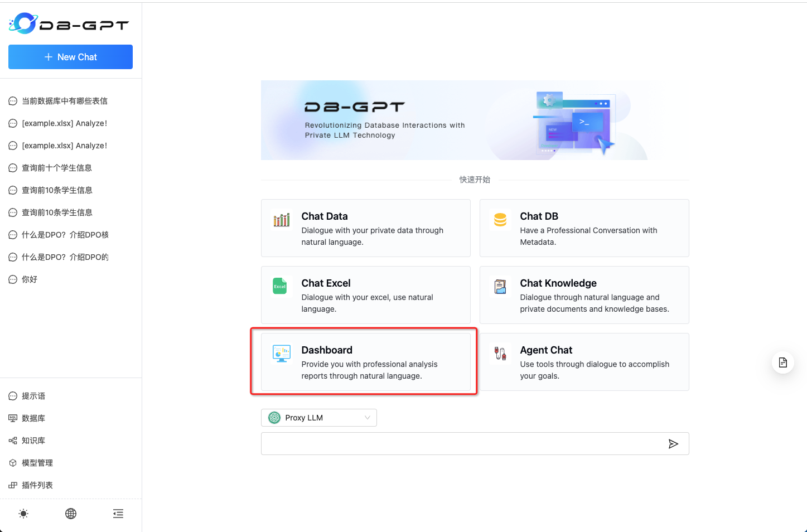Switch language with globe icon
This screenshot has height=532, width=807.
71,514
